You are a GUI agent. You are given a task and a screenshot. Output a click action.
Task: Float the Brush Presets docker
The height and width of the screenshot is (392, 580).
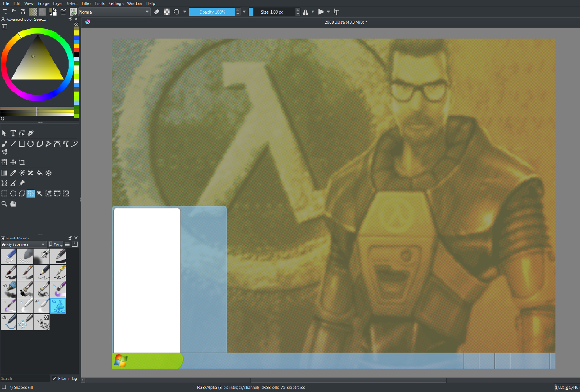[70, 238]
